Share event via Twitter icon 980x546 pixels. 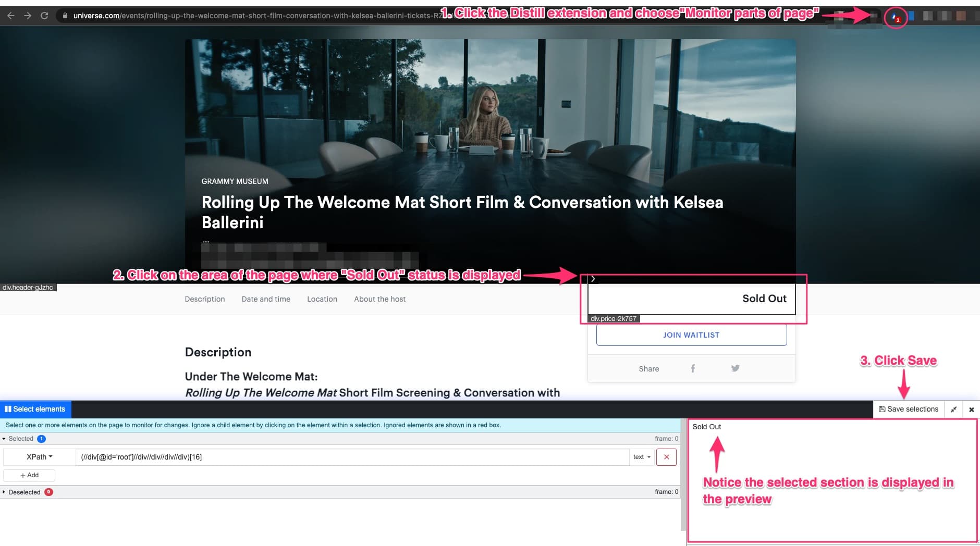(735, 368)
